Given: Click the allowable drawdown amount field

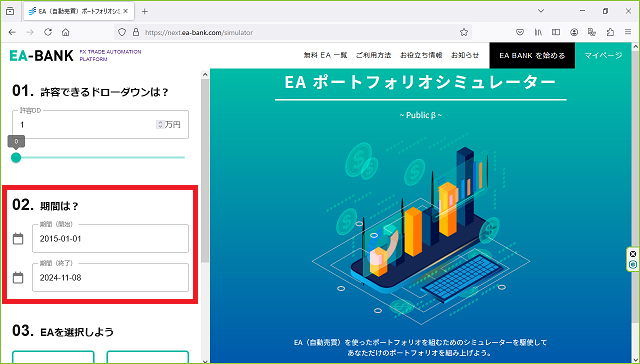Looking at the screenshot, I should (100, 124).
